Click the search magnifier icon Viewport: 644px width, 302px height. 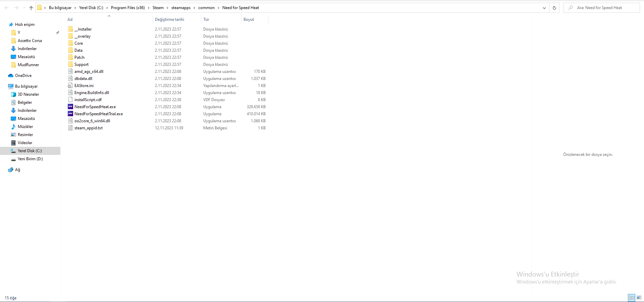(571, 8)
